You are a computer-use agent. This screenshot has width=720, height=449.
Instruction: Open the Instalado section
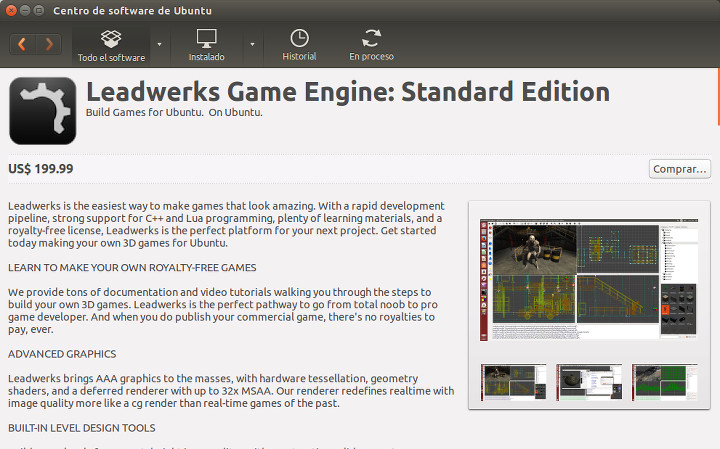tap(206, 45)
